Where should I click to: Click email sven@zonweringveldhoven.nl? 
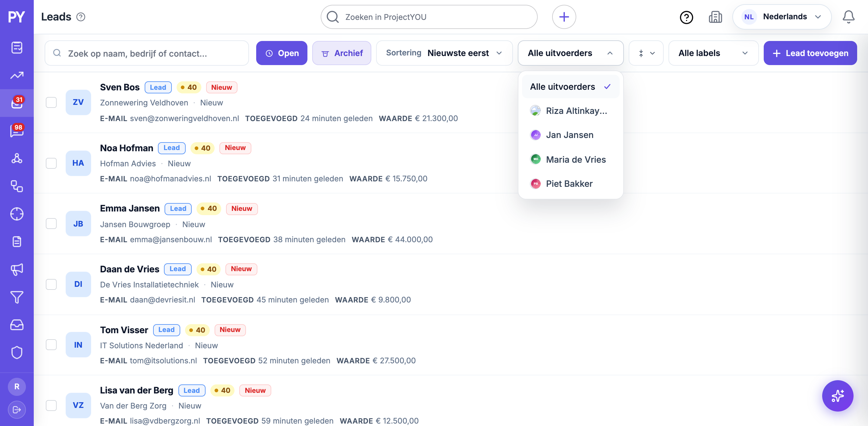pyautogui.click(x=184, y=118)
